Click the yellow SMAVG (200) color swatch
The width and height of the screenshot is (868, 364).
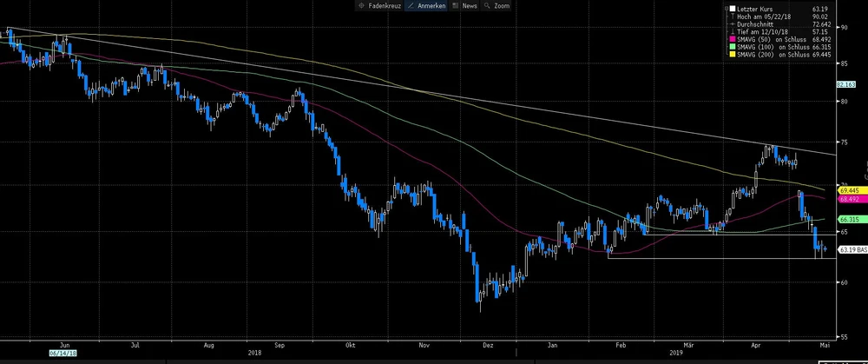pyautogui.click(x=734, y=55)
